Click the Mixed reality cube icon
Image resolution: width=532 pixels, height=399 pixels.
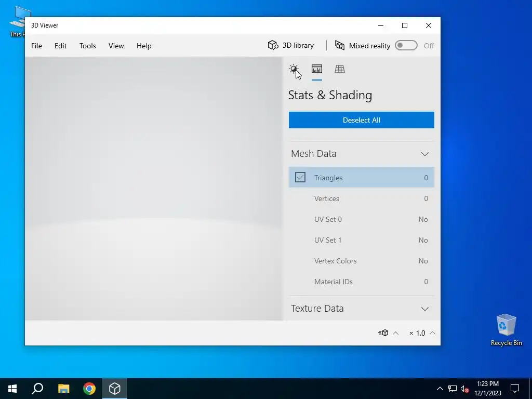(340, 46)
